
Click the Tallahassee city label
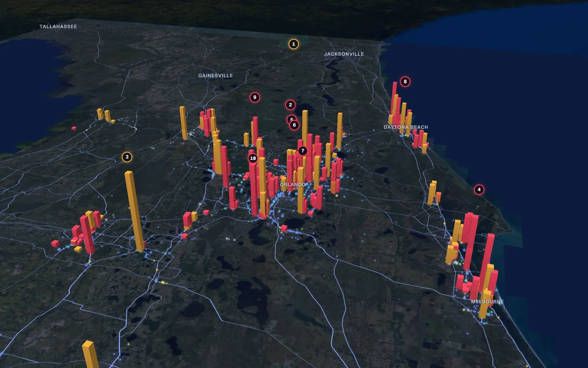coord(58,26)
